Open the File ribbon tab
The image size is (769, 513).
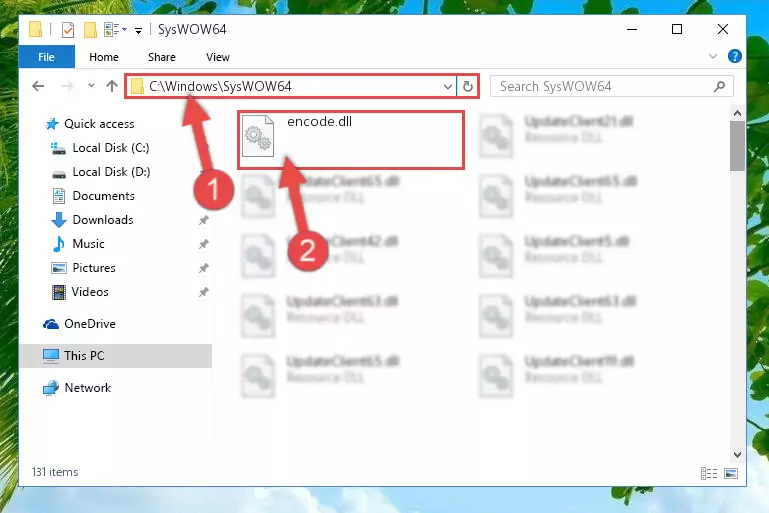47,57
